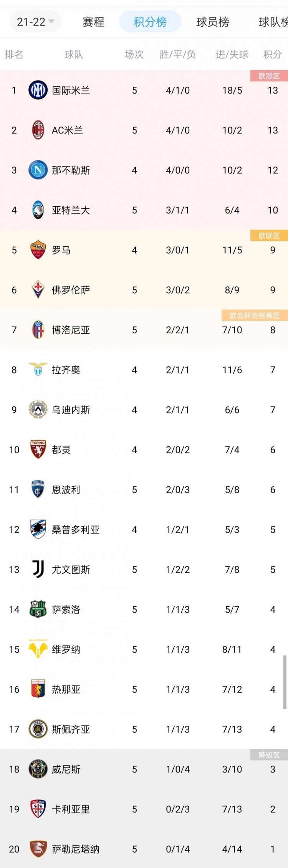Select the Inter Milan club crest
The image size is (288, 868).
coord(37,90)
